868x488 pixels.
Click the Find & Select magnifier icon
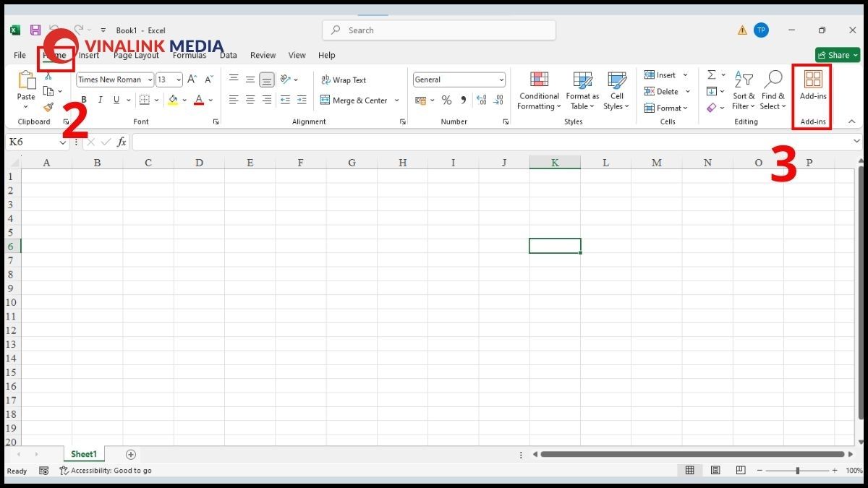pos(773,80)
